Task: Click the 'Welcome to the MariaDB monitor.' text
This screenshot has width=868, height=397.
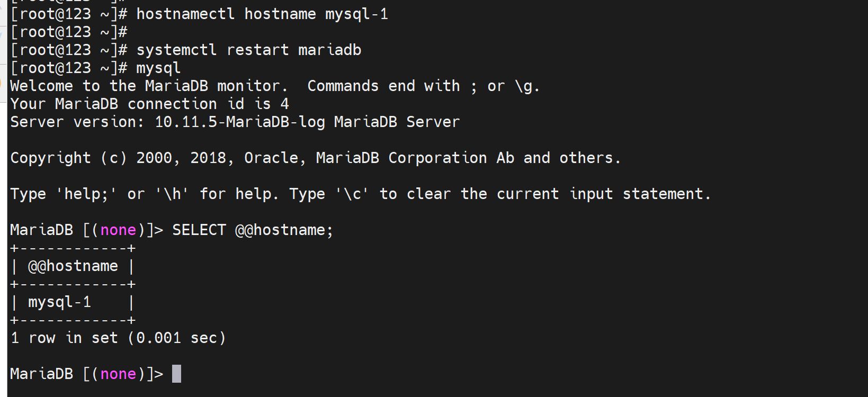Action: pyautogui.click(x=149, y=86)
